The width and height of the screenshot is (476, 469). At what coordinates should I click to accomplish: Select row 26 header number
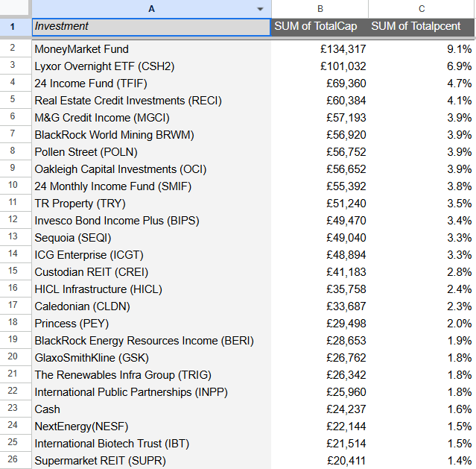[x=16, y=459]
